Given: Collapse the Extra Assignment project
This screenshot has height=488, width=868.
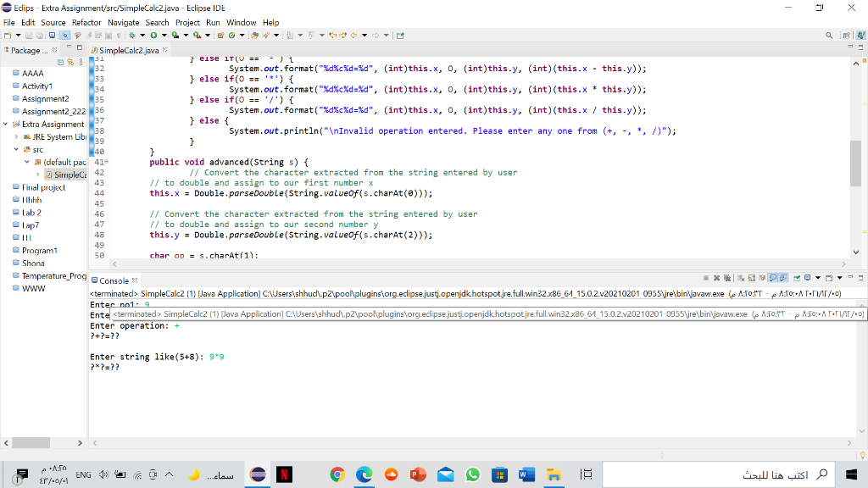Looking at the screenshot, I should (x=6, y=124).
